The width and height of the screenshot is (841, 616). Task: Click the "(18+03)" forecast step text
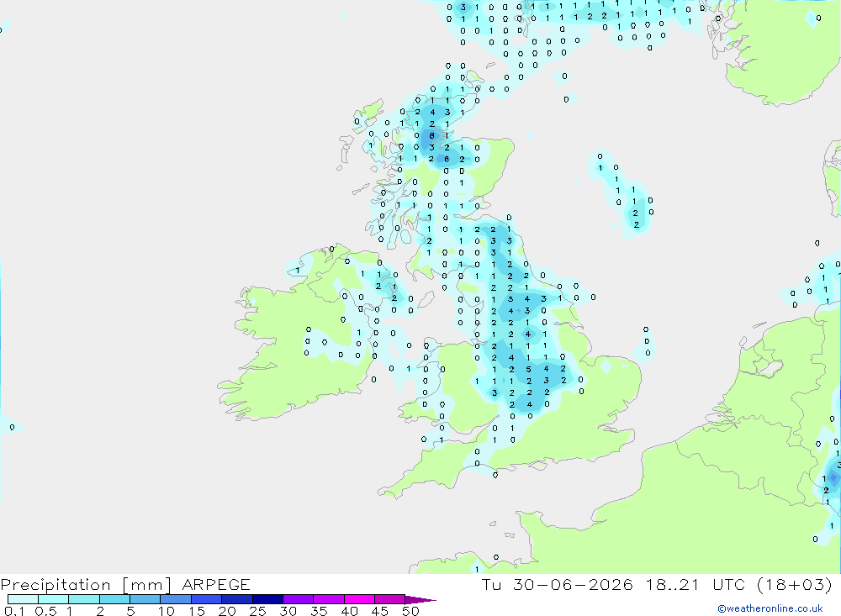795,584
